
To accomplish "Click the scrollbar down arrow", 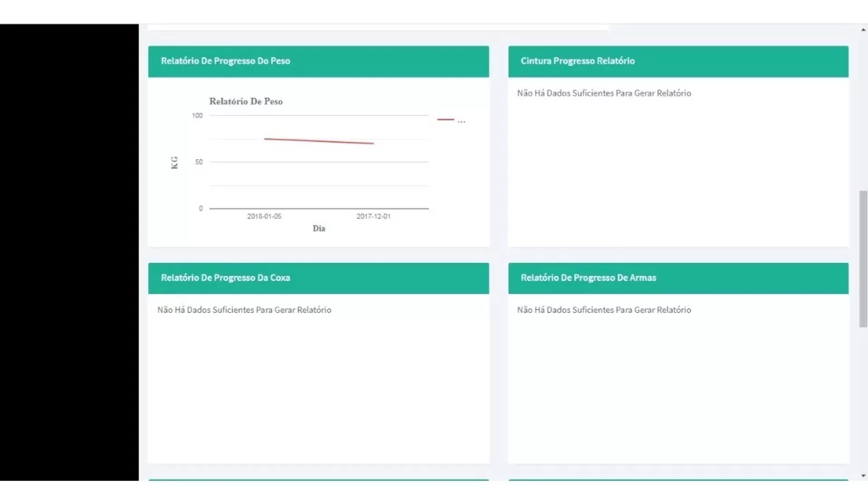I will click(863, 475).
